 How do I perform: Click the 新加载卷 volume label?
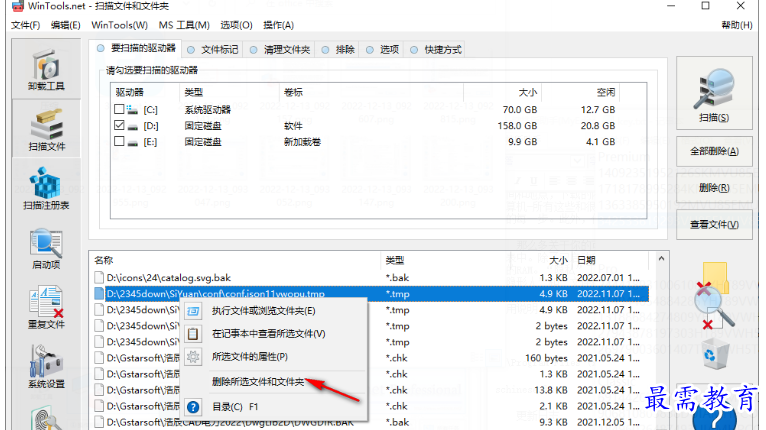coord(302,142)
